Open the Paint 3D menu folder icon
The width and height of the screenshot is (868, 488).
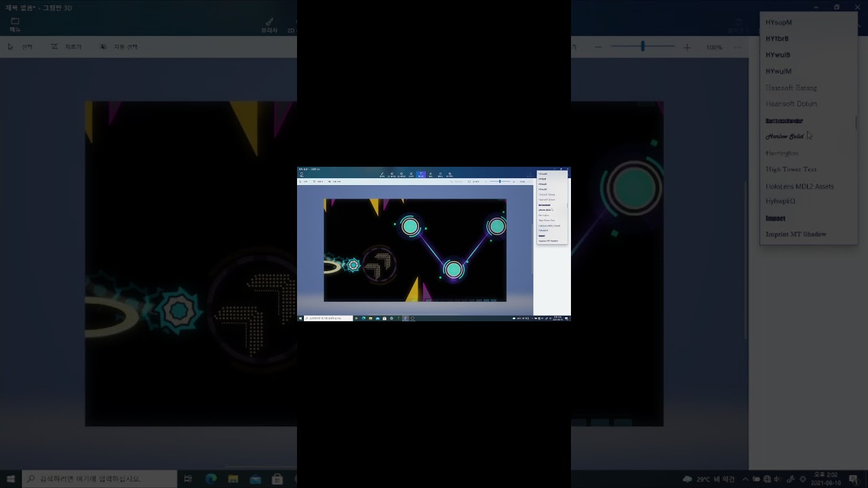pyautogui.click(x=302, y=174)
